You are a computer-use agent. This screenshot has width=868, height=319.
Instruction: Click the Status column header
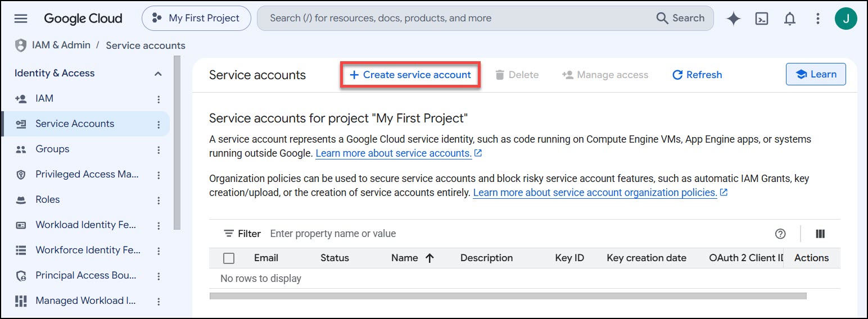(x=334, y=258)
